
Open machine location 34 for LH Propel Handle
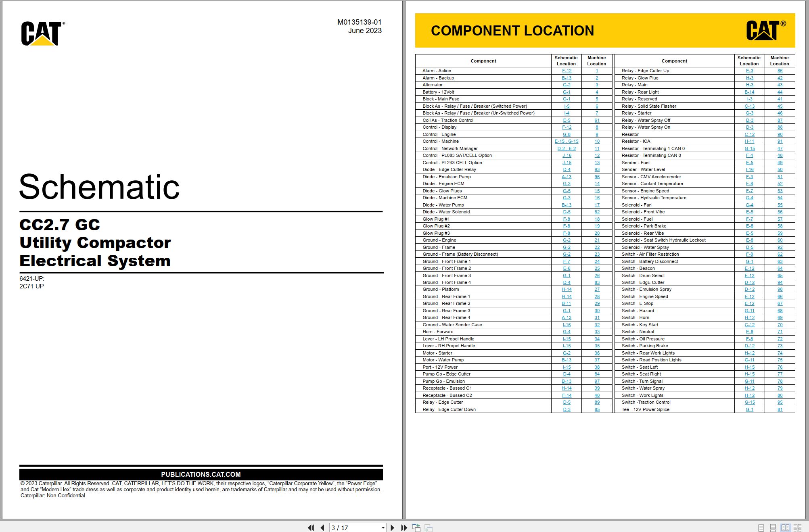coord(597,339)
